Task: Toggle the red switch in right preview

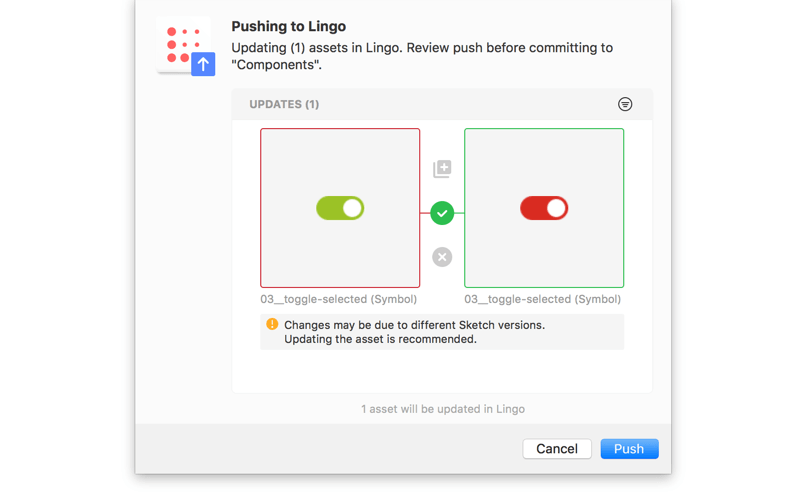Action: 544,208
